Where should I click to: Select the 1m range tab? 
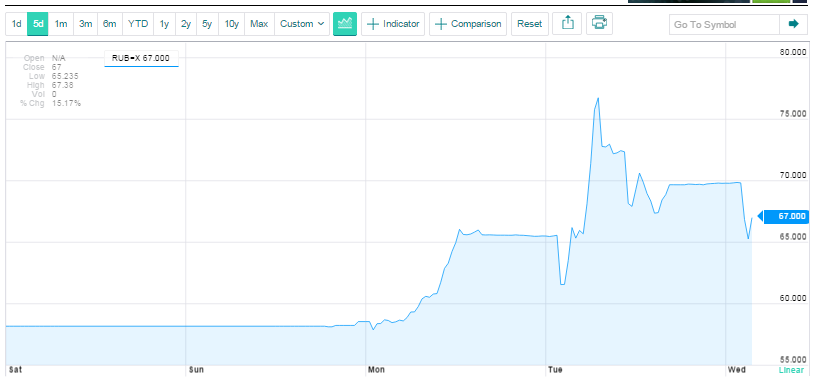pos(61,24)
